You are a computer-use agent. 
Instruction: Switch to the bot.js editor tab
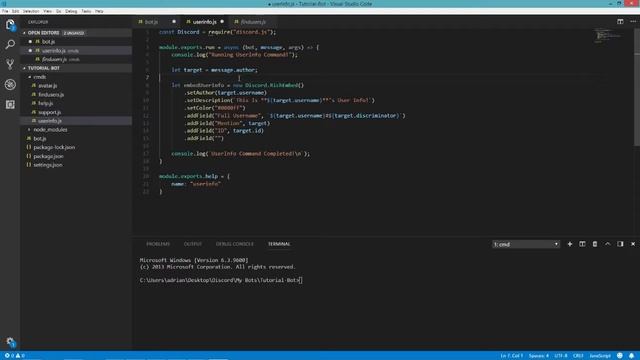151,22
